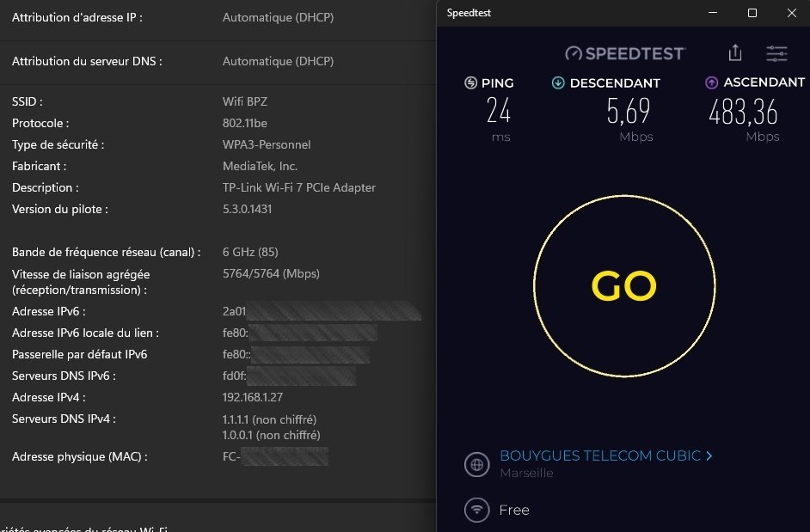This screenshot has width=810, height=532.
Task: Click the Free provider name
Action: pyautogui.click(x=514, y=511)
